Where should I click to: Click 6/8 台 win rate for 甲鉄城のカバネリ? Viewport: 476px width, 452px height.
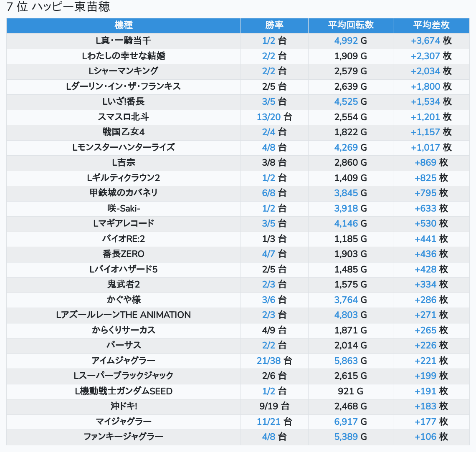[274, 193]
